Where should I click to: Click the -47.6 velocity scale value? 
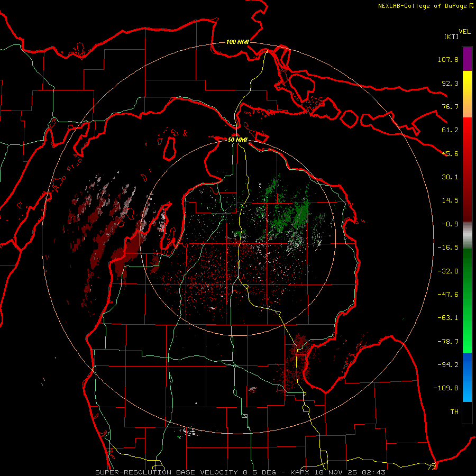point(448,295)
